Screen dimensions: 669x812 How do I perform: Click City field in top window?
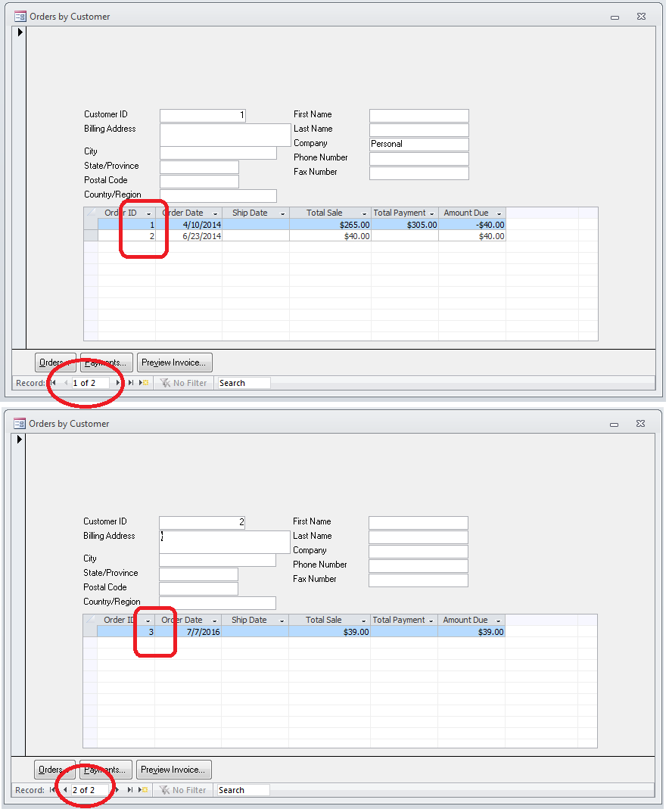coord(218,153)
